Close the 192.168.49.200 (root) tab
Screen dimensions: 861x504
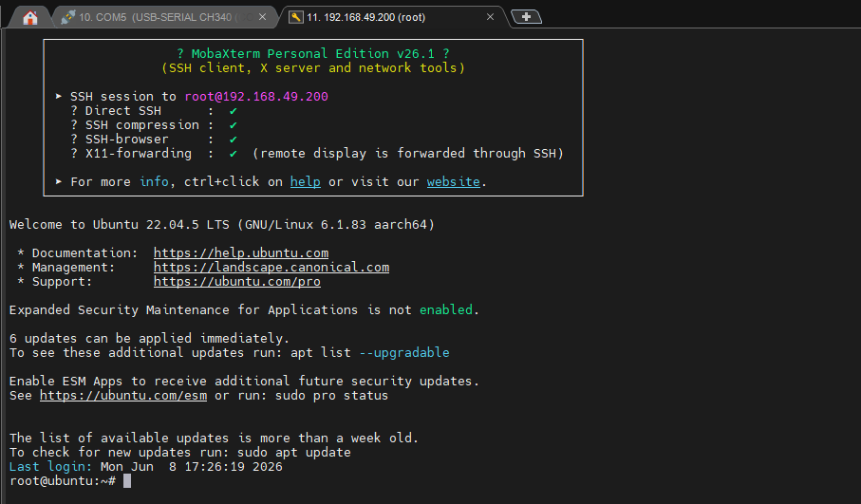pyautogui.click(x=491, y=17)
